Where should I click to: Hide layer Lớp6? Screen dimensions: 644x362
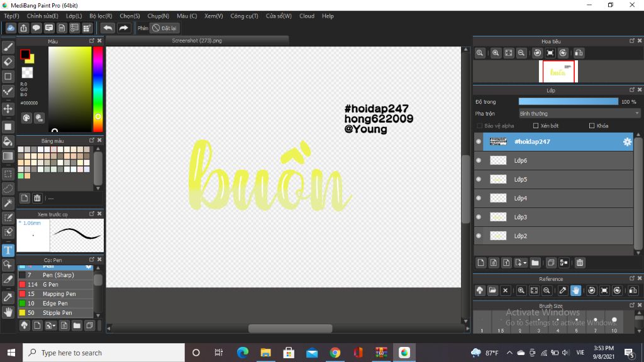coord(479,160)
